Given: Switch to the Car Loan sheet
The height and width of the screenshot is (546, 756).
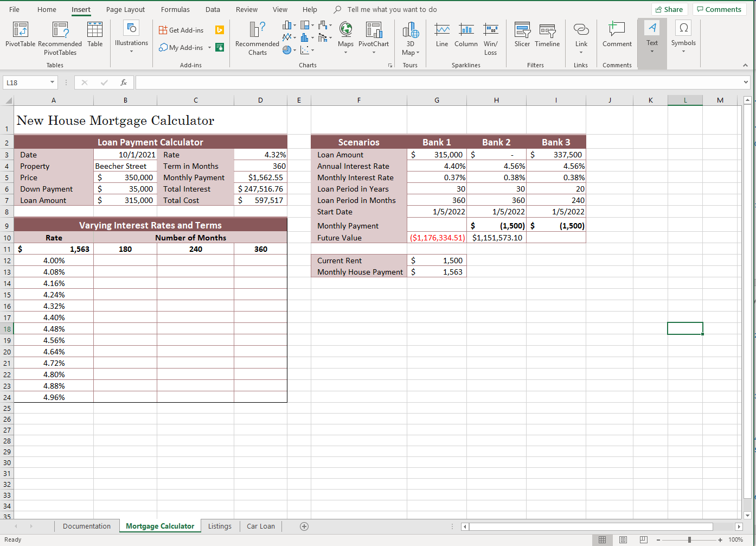Looking at the screenshot, I should click(260, 526).
